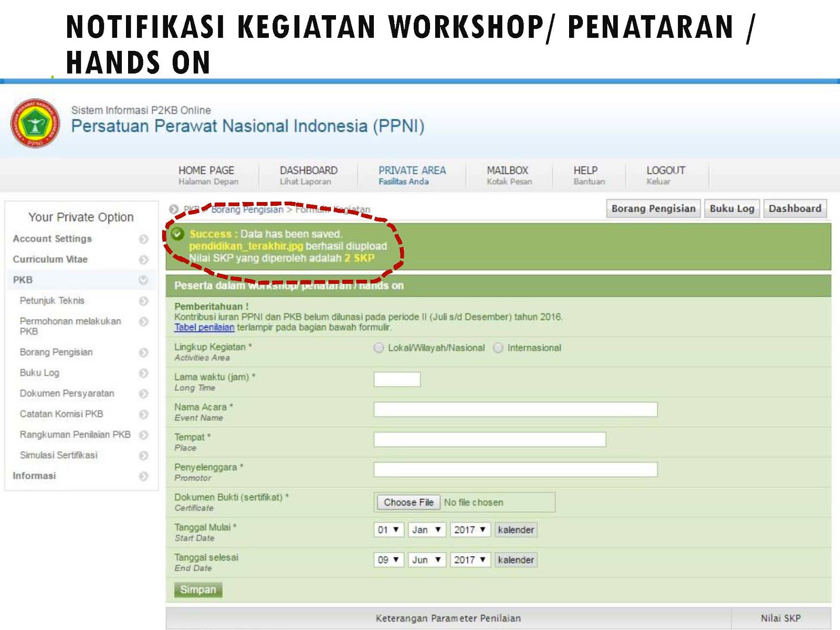Open Rangkuman Penilaian PKB sidebar item
Screen dimensions: 840x630
pos(75,434)
